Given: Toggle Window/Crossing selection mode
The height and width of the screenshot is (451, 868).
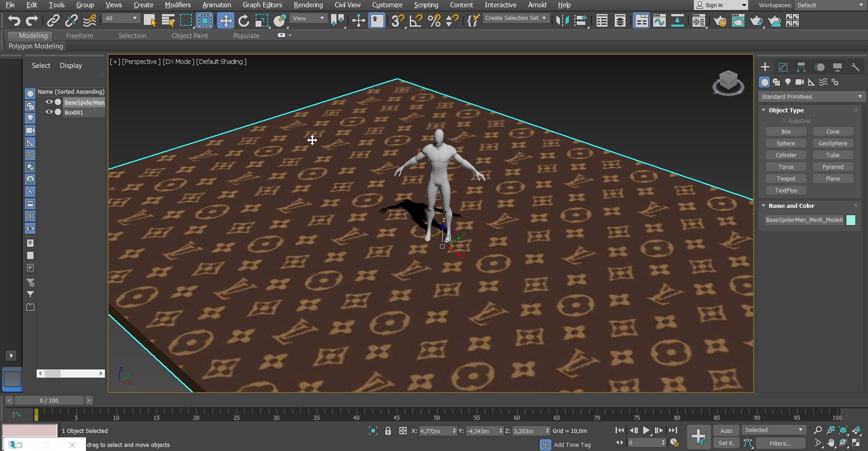Looking at the screenshot, I should point(205,21).
